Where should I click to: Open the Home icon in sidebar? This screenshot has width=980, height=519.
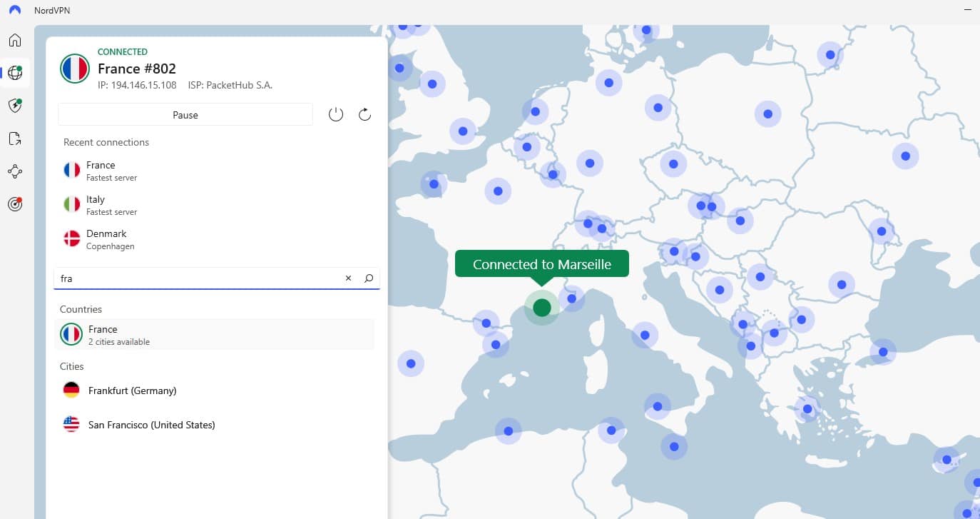point(15,40)
